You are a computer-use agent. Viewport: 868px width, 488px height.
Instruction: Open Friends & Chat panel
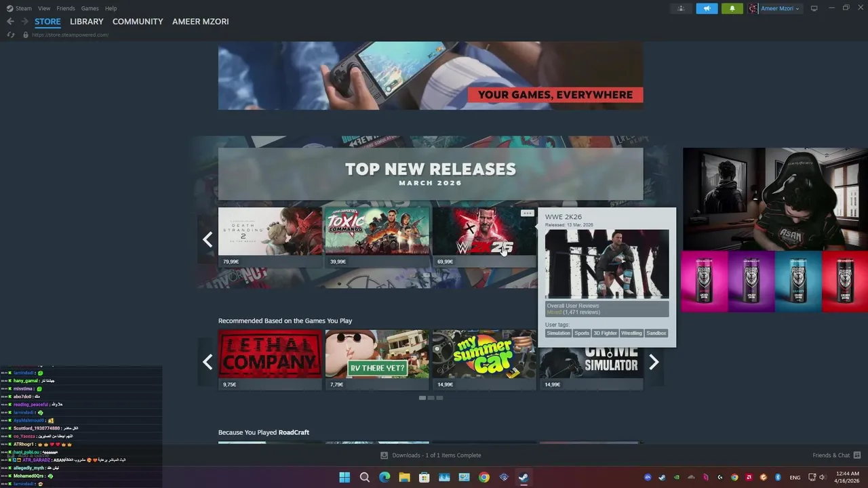coord(836,455)
